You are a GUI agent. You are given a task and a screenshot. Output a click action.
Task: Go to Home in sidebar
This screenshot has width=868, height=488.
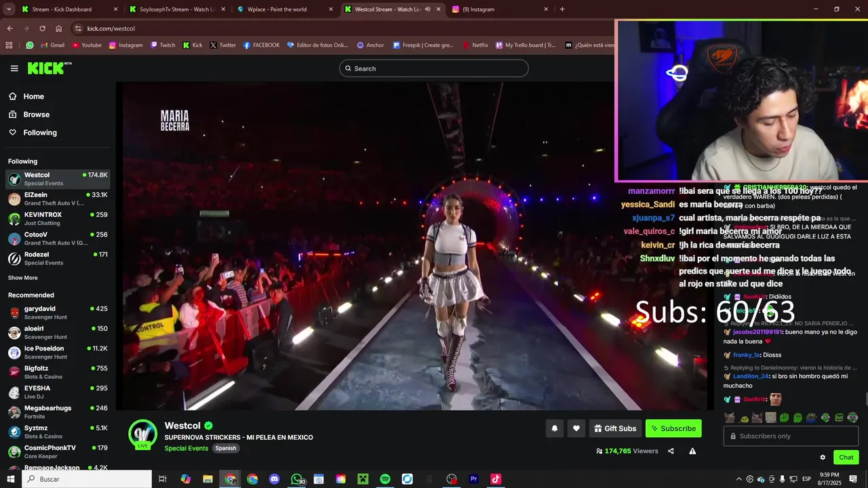26,96
